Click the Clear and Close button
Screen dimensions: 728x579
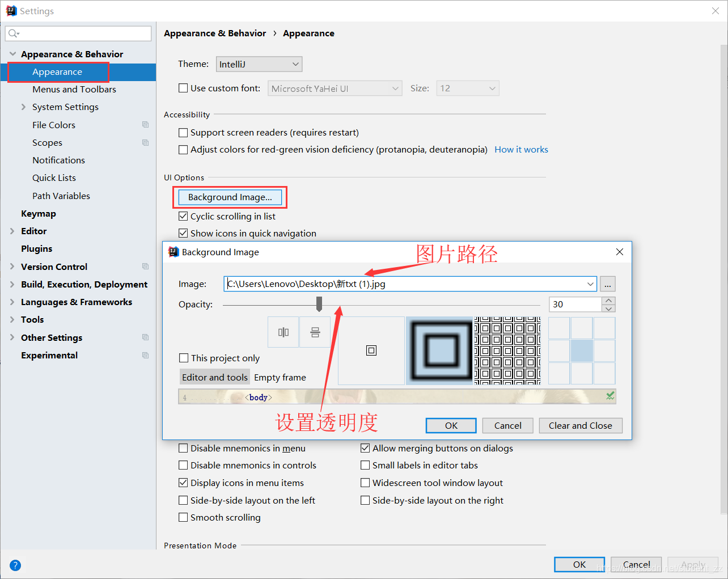tap(581, 425)
